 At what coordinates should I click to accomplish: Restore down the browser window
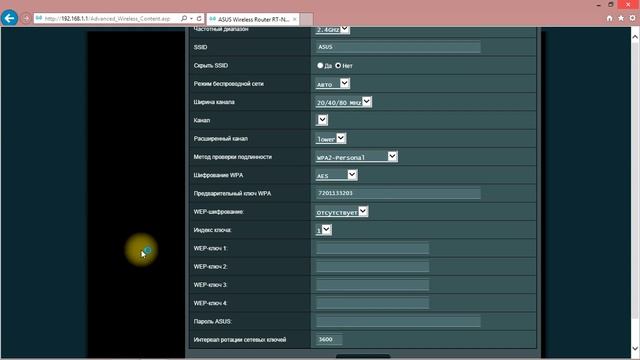[611, 4]
